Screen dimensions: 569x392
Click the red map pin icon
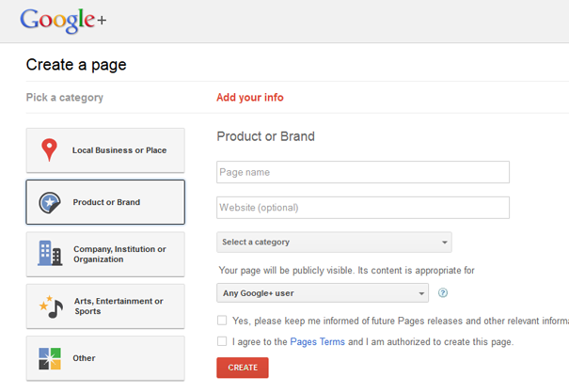pyautogui.click(x=49, y=150)
